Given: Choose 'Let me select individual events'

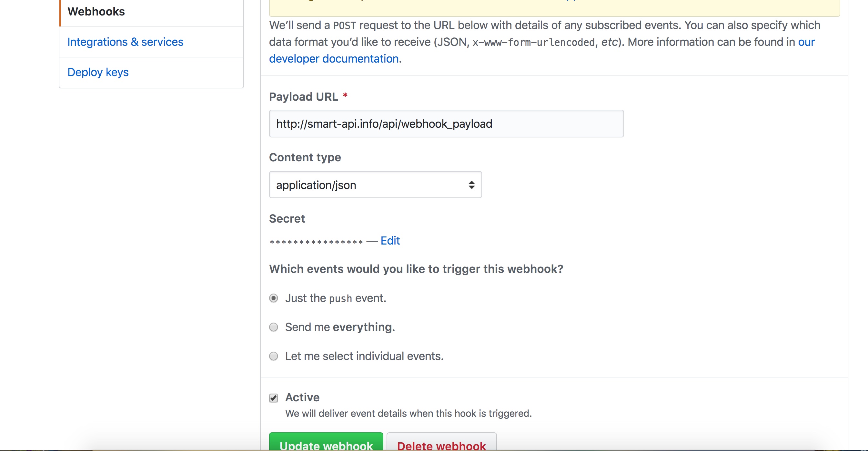Looking at the screenshot, I should point(273,356).
